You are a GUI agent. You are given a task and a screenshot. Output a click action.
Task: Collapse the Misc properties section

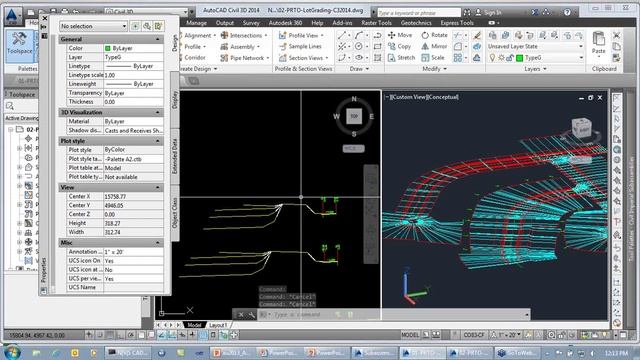point(158,243)
